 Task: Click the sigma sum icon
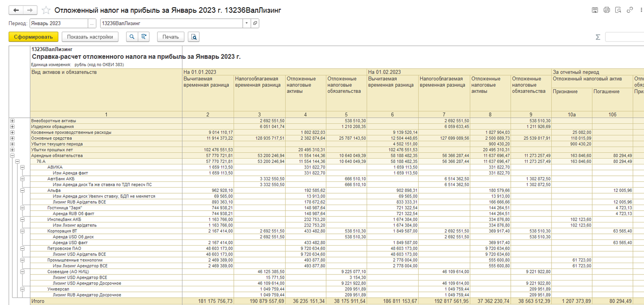pyautogui.click(x=598, y=37)
